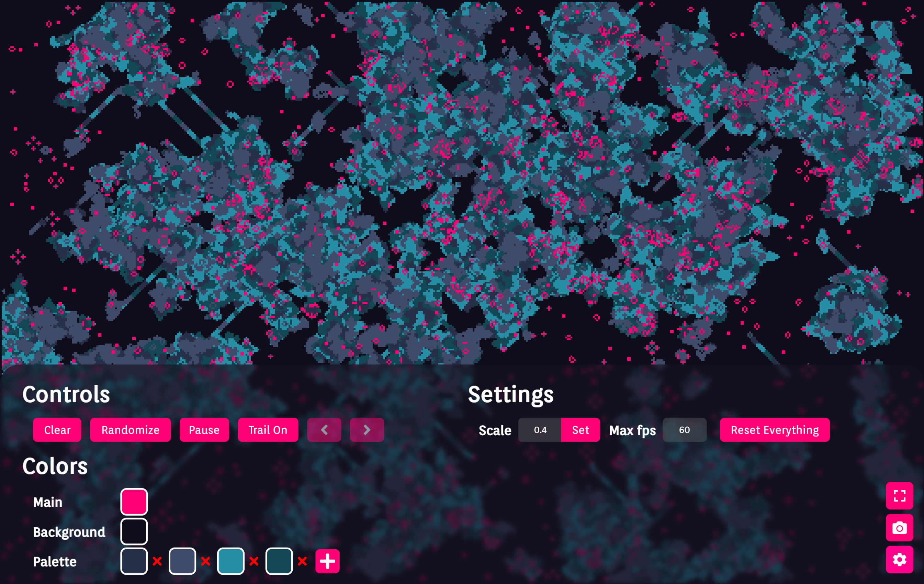The width and height of the screenshot is (924, 584).
Task: Delete the last palette swatch with its X icon
Action: click(x=302, y=561)
